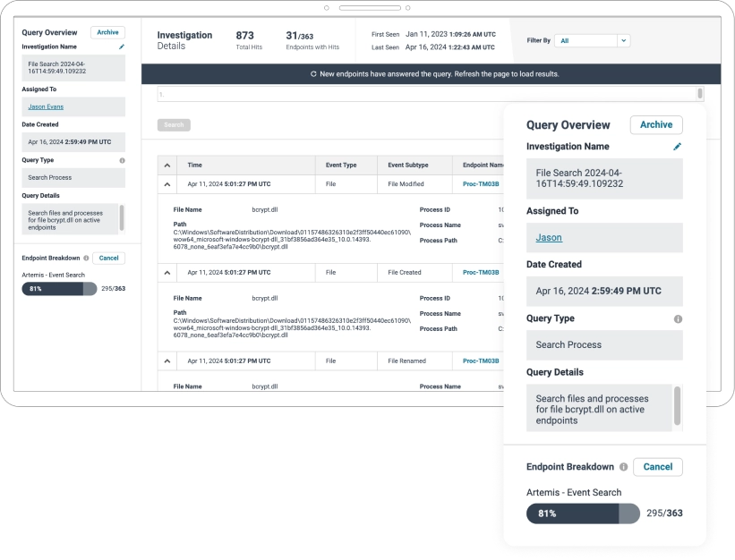Collapse all rows using the table header chevron

pos(167,165)
